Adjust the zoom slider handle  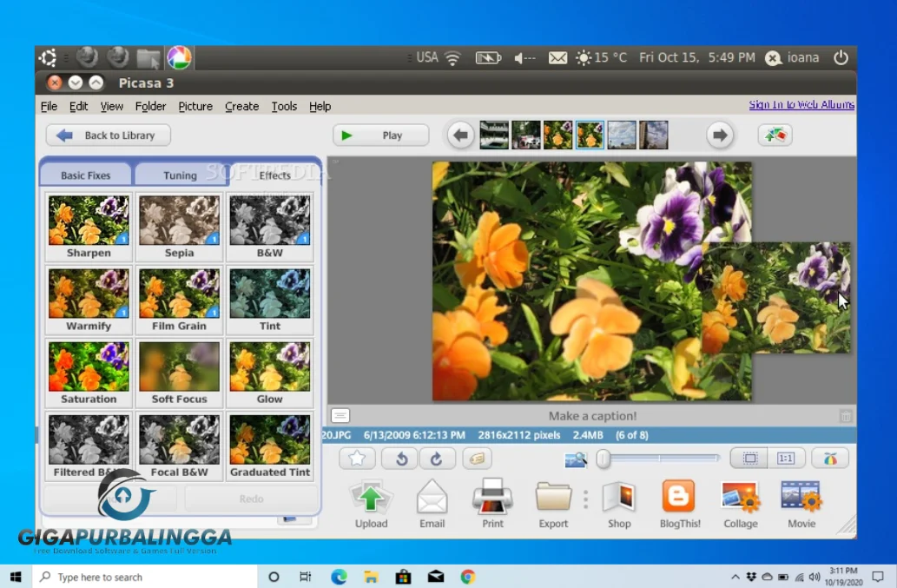[603, 459]
